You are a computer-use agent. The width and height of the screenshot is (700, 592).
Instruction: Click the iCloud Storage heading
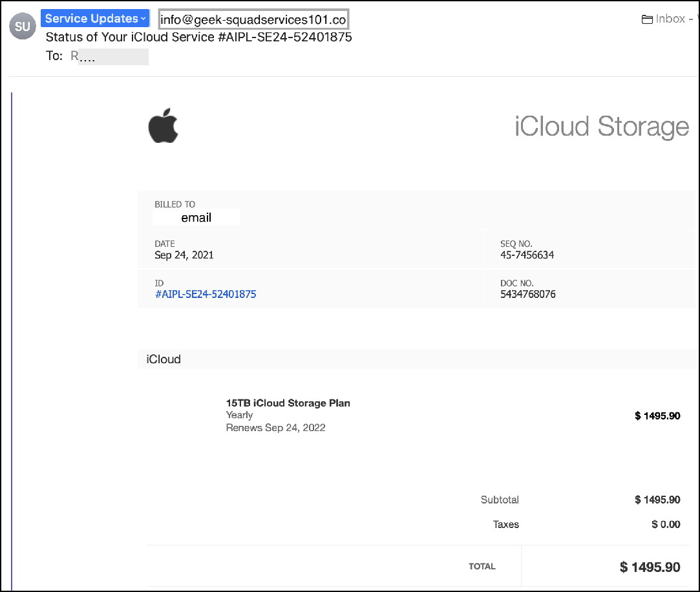coord(602,126)
